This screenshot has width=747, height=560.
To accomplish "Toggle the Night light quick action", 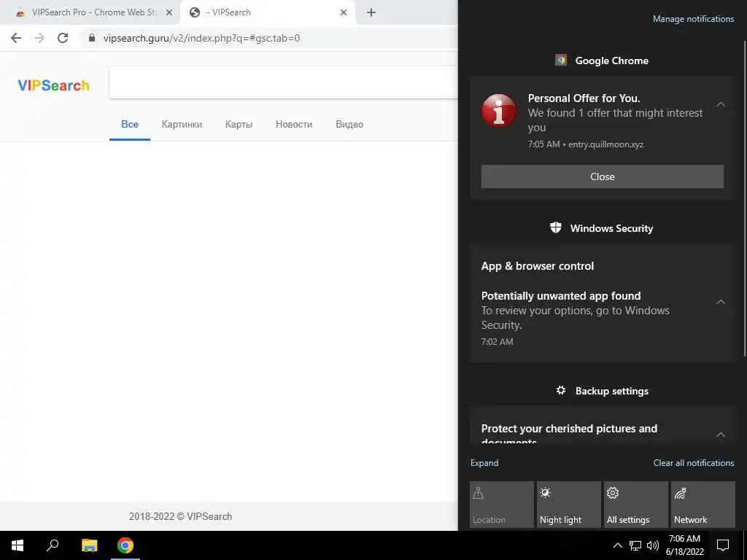I will [569, 505].
